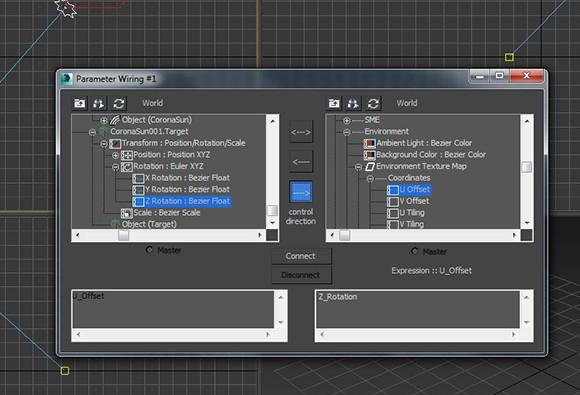Click right panel find next parameter icon
580x395 pixels.
point(353,103)
